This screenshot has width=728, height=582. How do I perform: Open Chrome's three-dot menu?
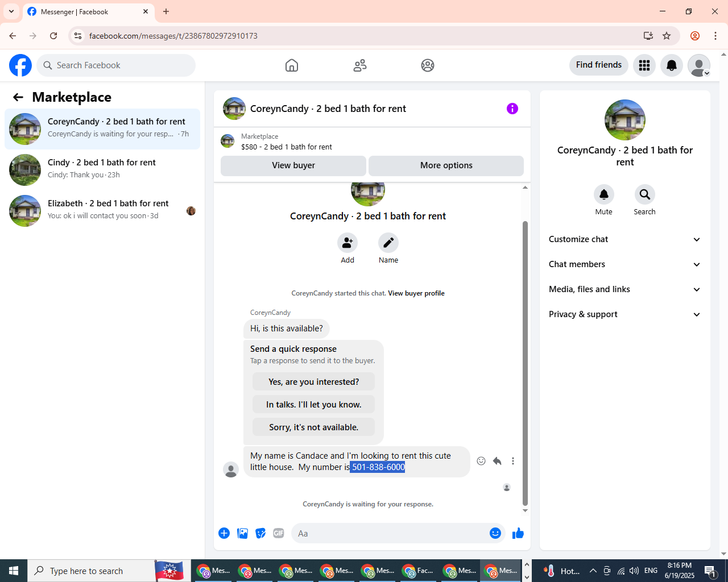pyautogui.click(x=715, y=36)
